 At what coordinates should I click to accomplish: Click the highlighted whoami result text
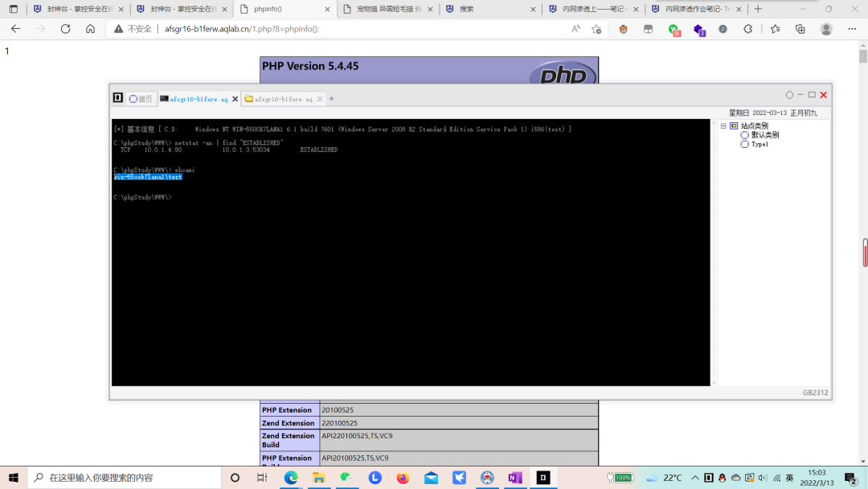click(148, 177)
